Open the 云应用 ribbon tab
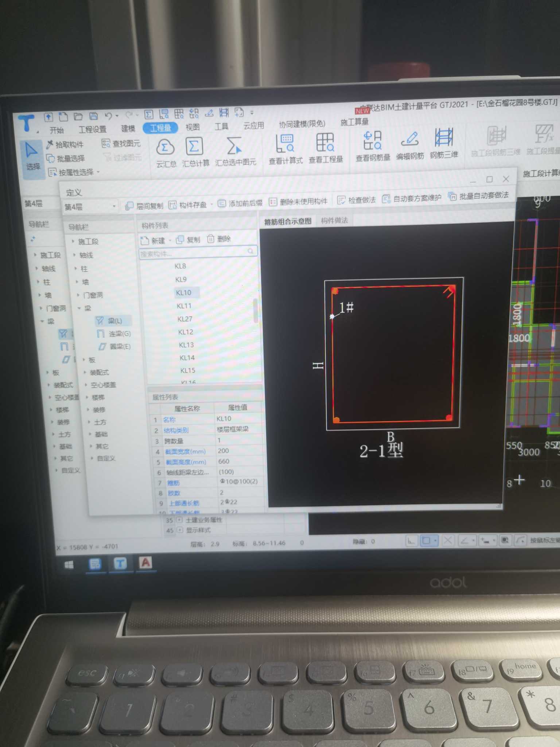560x747 pixels. (253, 125)
